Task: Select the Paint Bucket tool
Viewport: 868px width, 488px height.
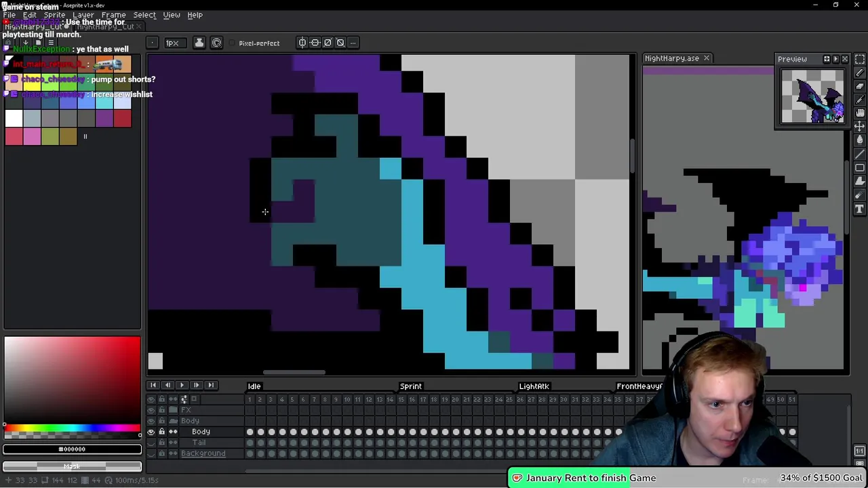Action: click(x=859, y=140)
